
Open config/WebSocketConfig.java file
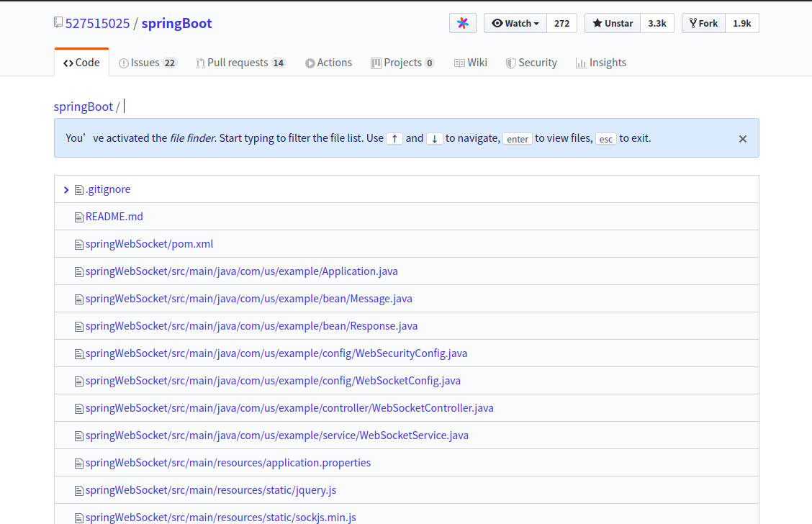(x=273, y=381)
